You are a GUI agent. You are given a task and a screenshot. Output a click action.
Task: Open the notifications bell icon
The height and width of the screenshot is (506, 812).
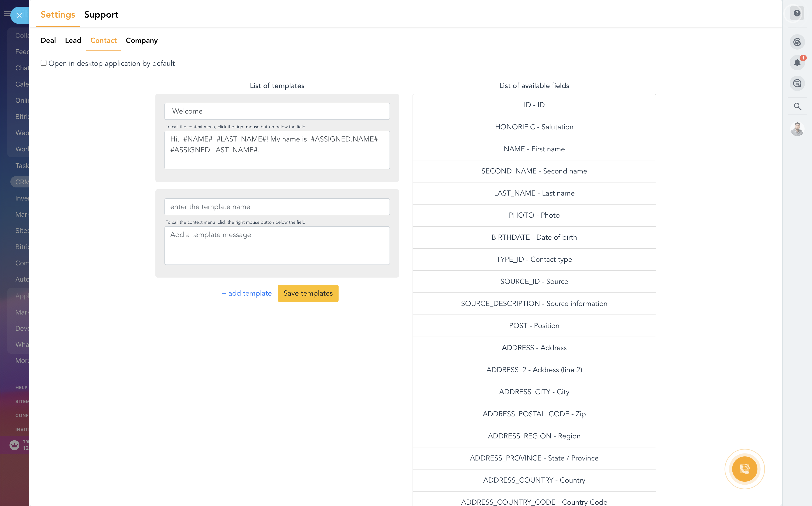tap(797, 63)
